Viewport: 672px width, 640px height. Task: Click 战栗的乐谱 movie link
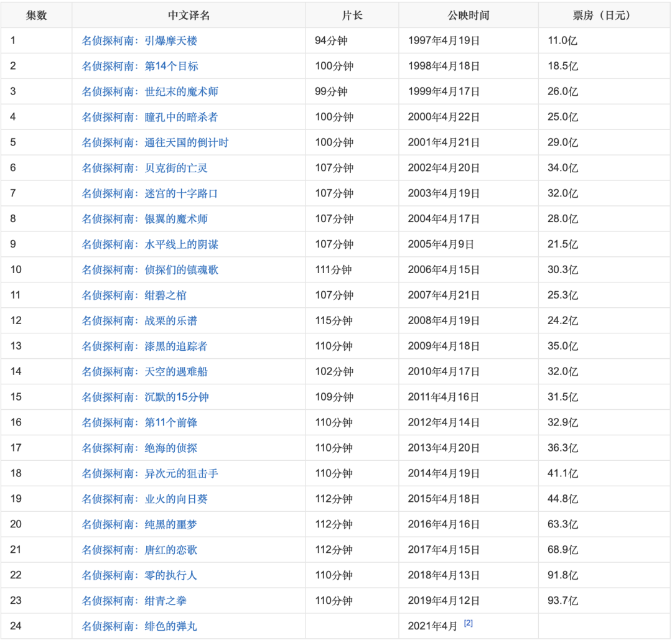tap(139, 322)
